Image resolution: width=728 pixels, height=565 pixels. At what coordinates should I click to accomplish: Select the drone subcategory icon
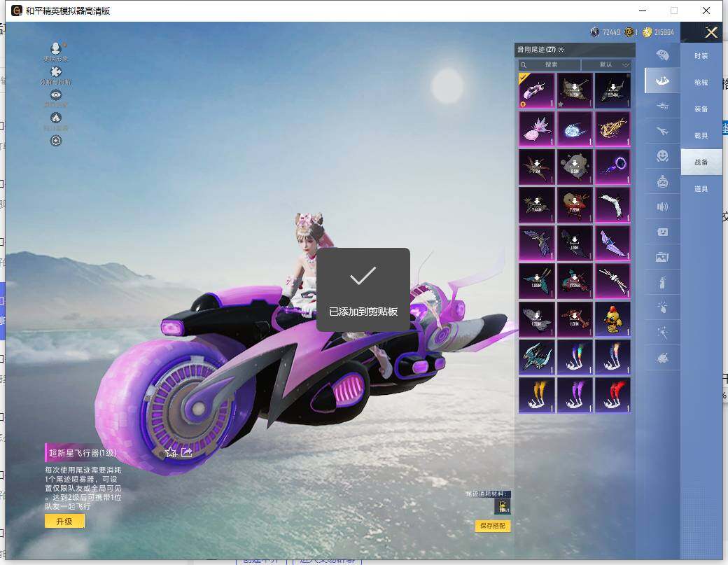click(x=662, y=106)
